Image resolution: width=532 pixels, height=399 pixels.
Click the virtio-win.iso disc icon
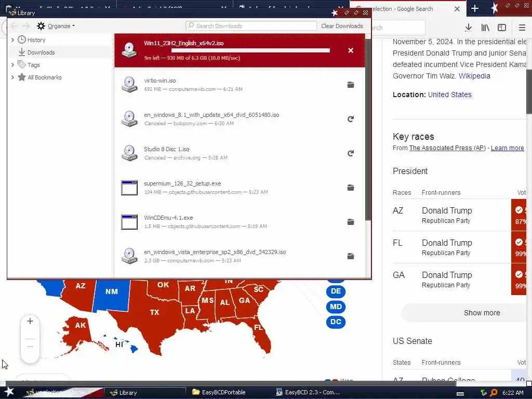pos(129,85)
